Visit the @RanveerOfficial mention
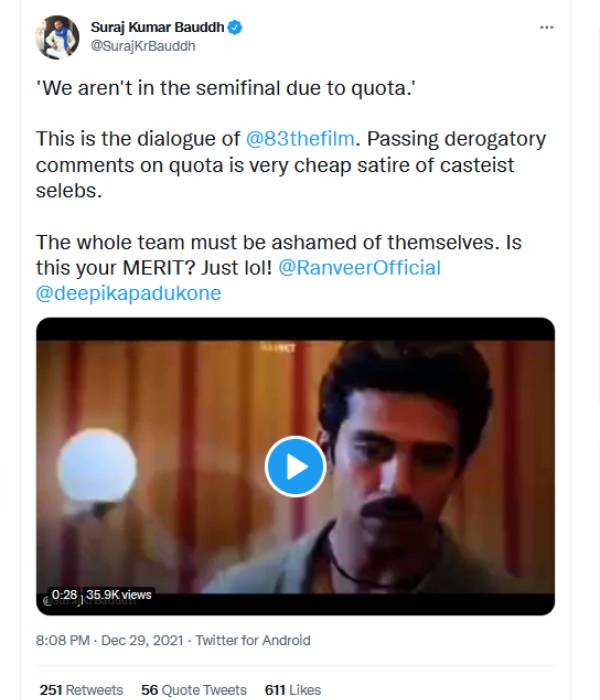This screenshot has height=700, width=600. click(362, 268)
